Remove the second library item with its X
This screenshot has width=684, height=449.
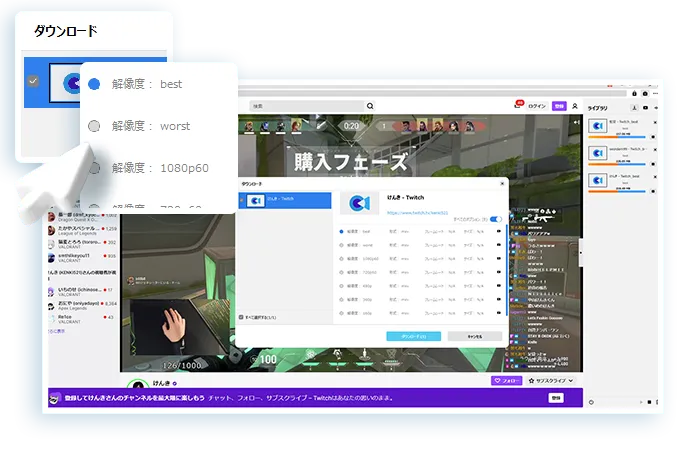[x=655, y=150]
